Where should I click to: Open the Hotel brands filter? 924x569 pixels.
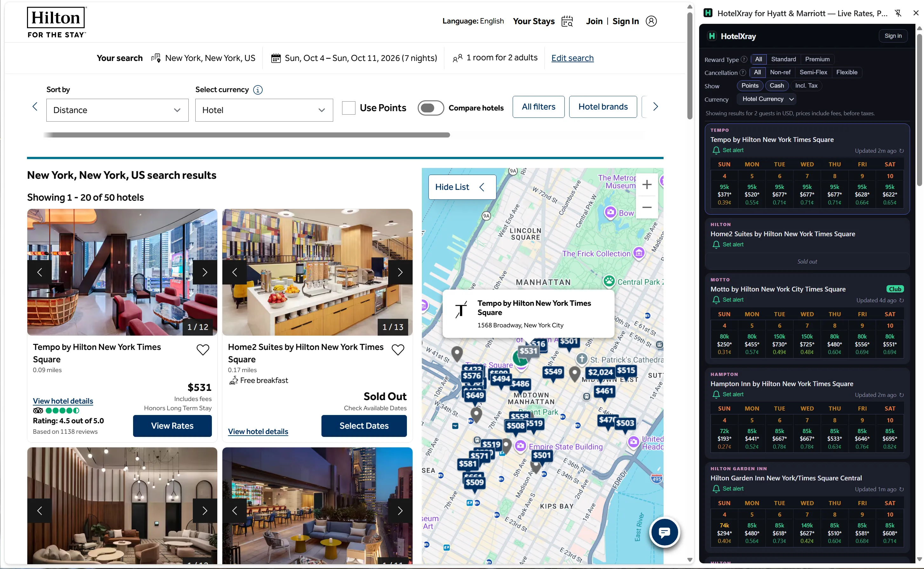coord(603,107)
